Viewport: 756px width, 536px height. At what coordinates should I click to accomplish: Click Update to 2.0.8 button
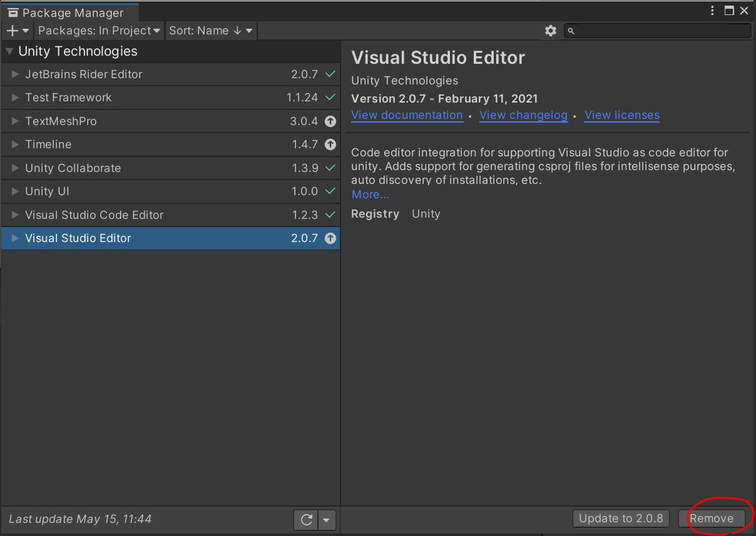pos(621,518)
